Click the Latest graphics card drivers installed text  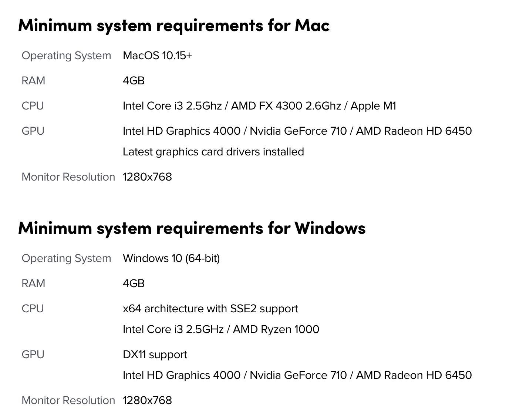tap(213, 152)
